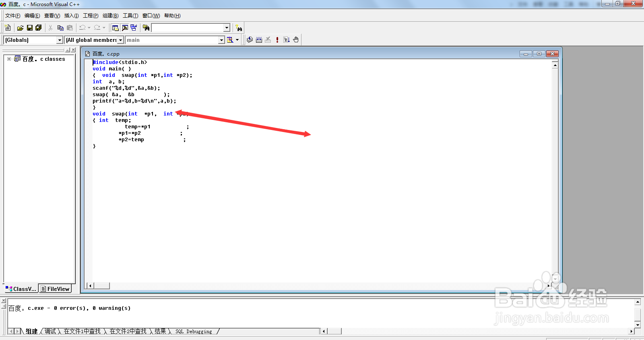644x340 pixels.
Task: Close the workspace panel with X
Action: click(73, 50)
